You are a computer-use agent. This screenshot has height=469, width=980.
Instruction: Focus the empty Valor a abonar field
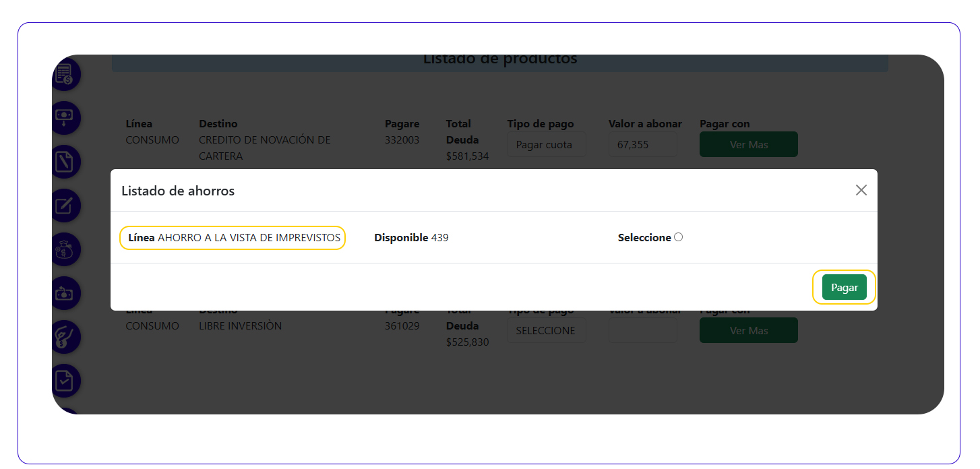click(642, 330)
